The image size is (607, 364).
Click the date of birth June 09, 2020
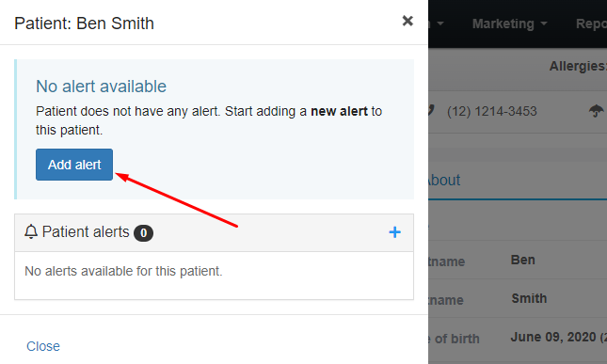[x=553, y=337]
